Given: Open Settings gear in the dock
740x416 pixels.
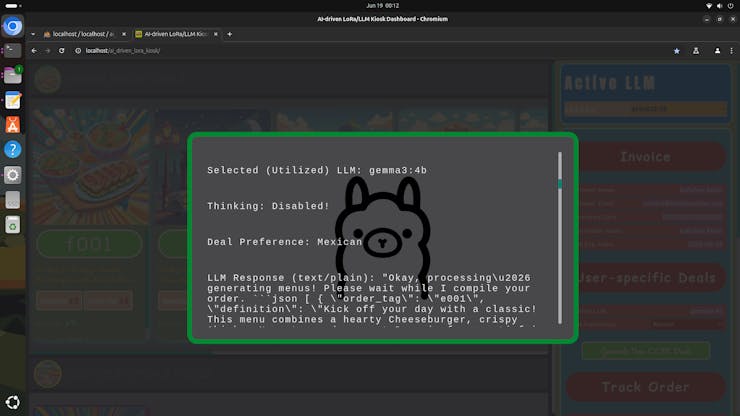Looking at the screenshot, I should [x=13, y=175].
